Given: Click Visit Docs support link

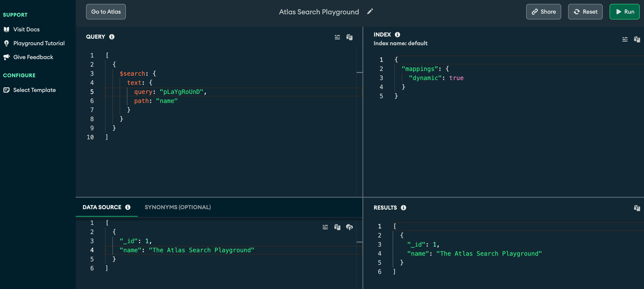Looking at the screenshot, I should pos(26,29).
